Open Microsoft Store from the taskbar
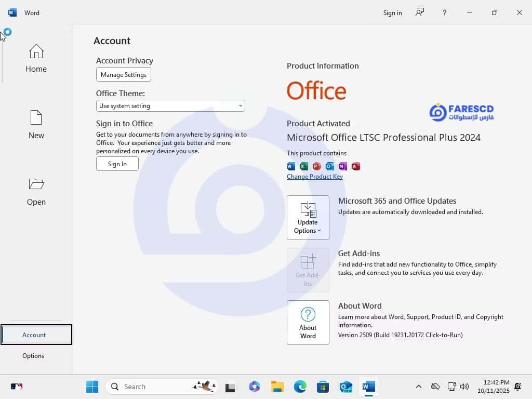The width and height of the screenshot is (532, 399). (x=323, y=387)
